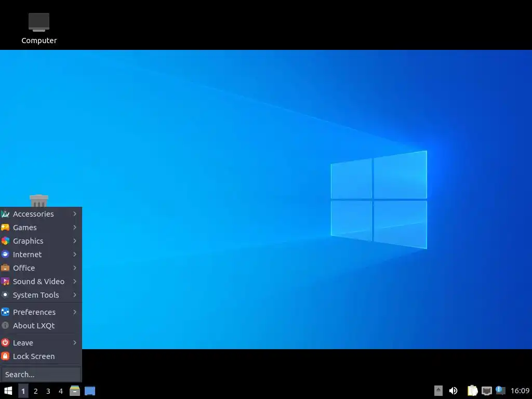Expand the System Tools submenu arrow

pos(75,295)
